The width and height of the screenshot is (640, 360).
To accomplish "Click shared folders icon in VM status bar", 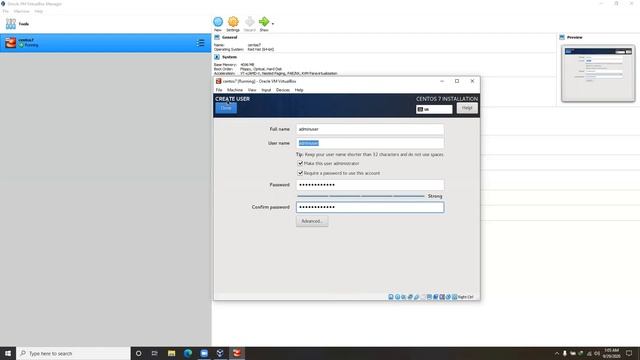I will [x=423, y=297].
